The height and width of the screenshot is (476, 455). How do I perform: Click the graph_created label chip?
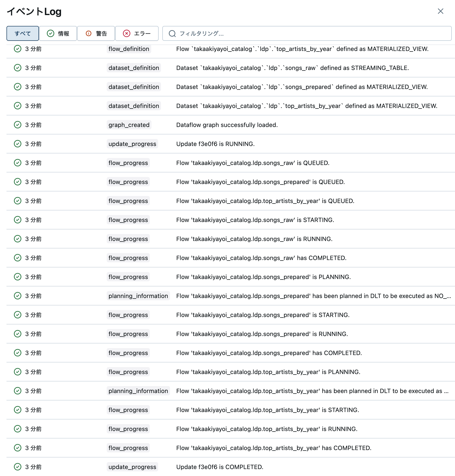tap(129, 125)
